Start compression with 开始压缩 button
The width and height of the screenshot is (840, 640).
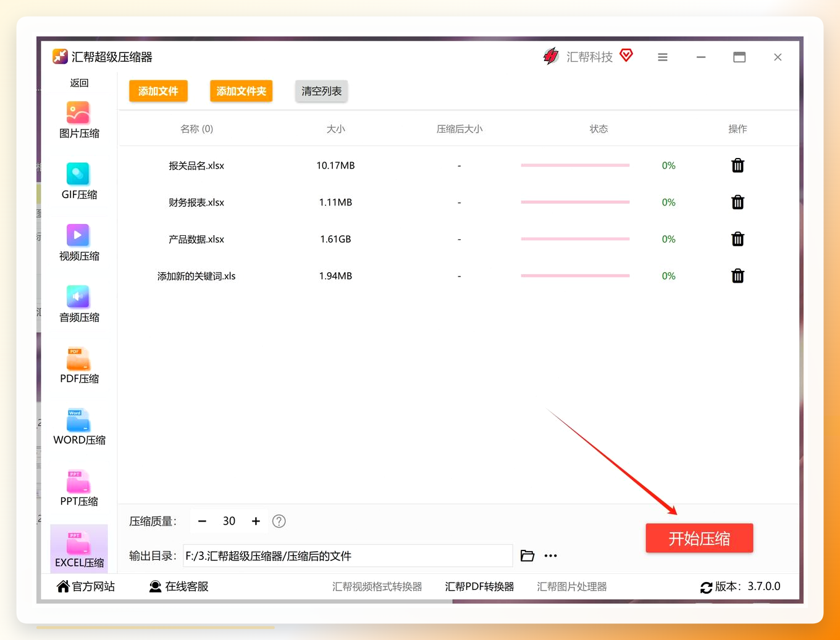699,538
